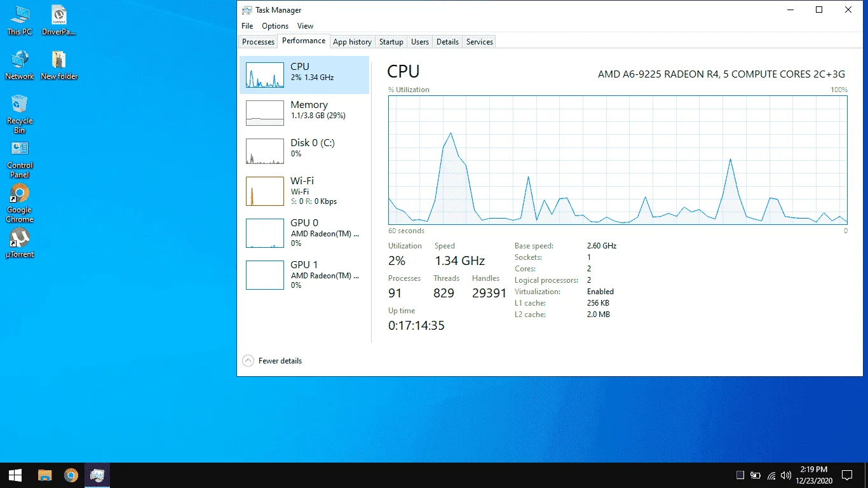Click the 91 processes value
The image size is (868, 488).
(395, 293)
